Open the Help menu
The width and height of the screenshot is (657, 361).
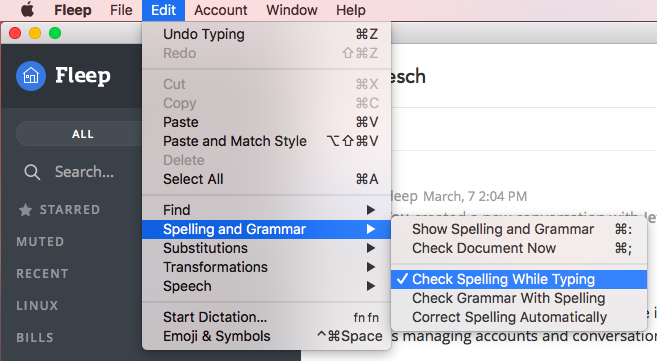coord(351,10)
